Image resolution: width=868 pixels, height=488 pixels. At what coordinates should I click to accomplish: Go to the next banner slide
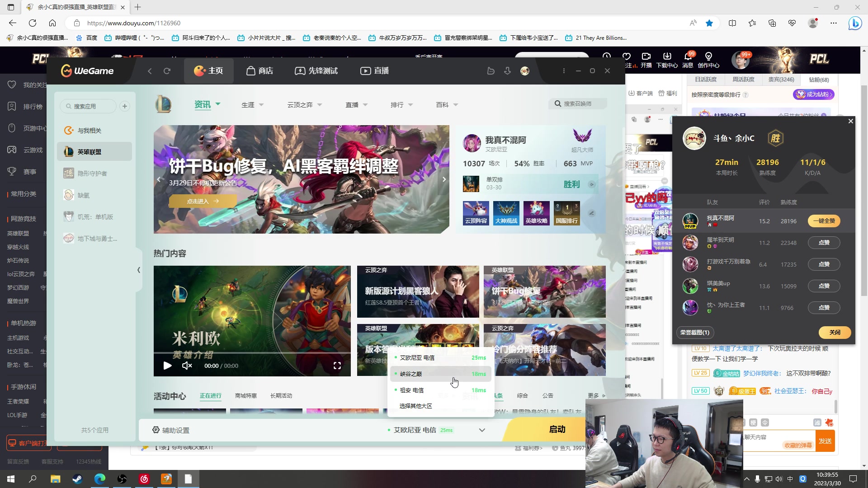(444, 179)
